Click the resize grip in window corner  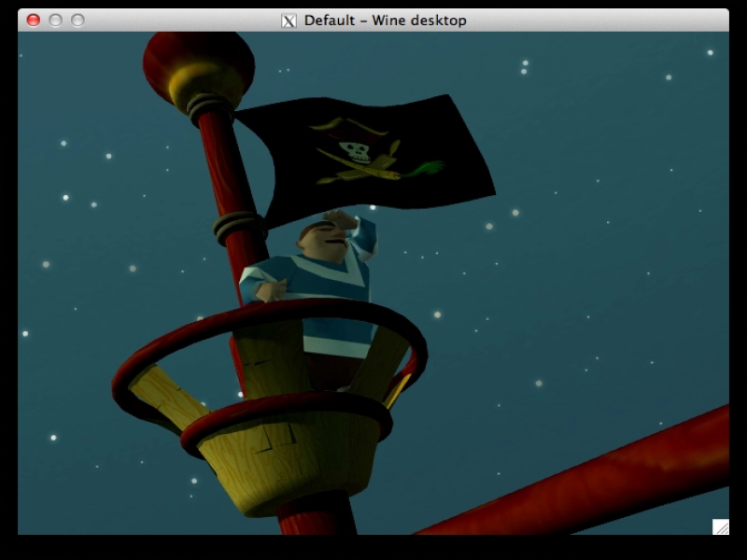[x=720, y=526]
